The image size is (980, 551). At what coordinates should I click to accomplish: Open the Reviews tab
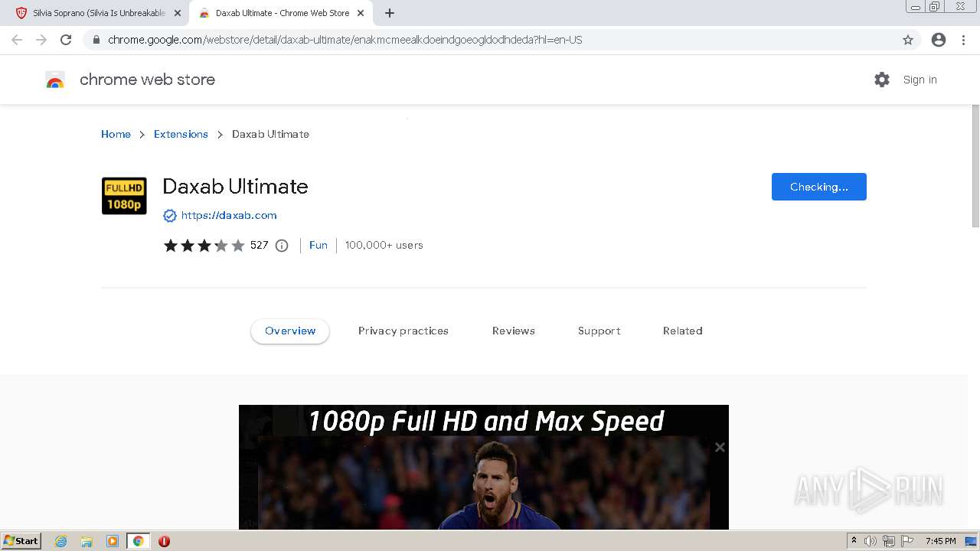(514, 331)
